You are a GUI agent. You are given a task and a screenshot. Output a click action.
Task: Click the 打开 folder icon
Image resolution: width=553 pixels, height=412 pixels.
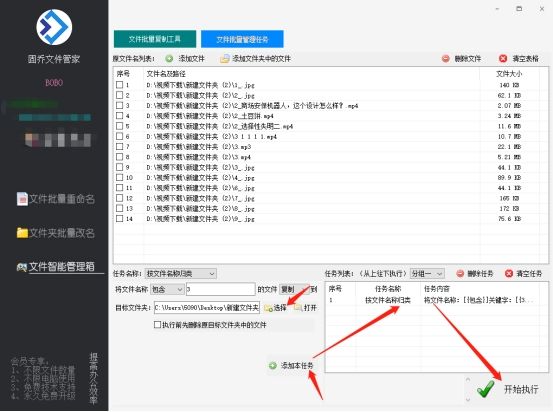[298, 308]
